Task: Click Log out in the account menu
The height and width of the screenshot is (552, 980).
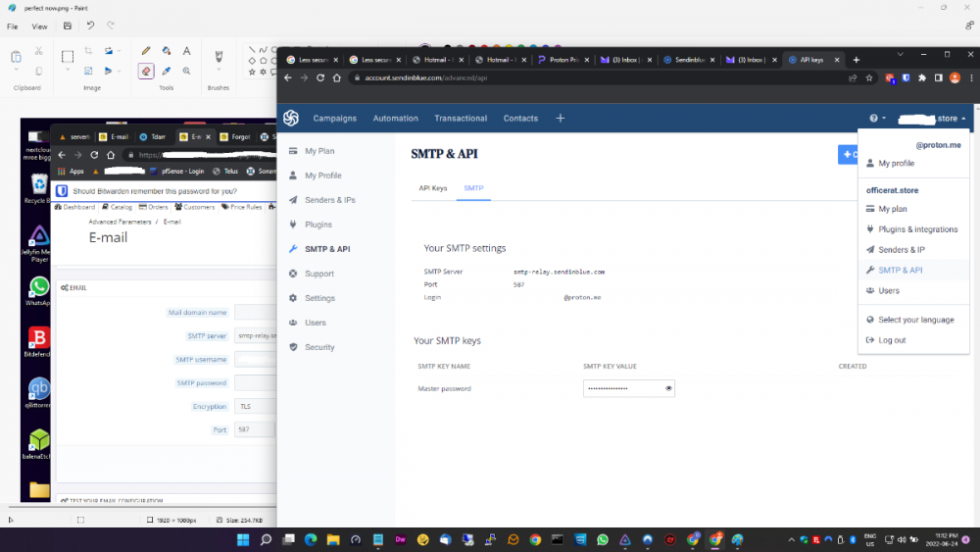Action: (x=892, y=340)
